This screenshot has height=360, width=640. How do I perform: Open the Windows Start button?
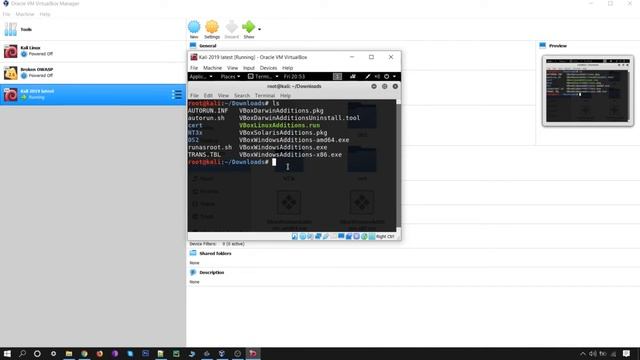(7, 353)
